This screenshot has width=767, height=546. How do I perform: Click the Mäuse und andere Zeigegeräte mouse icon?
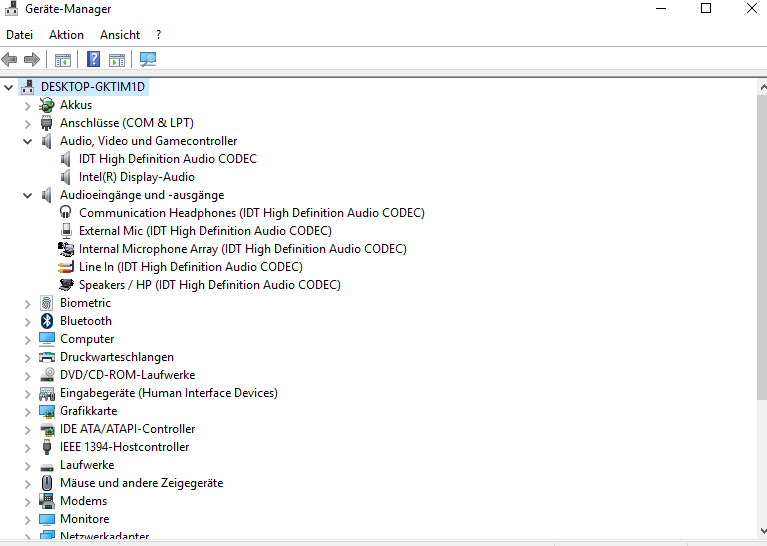[47, 483]
